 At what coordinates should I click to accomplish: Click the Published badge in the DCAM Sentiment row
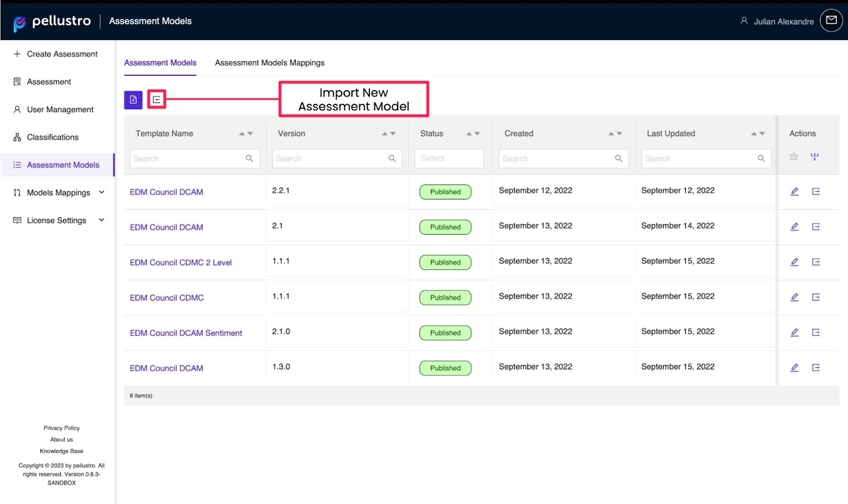pos(445,333)
